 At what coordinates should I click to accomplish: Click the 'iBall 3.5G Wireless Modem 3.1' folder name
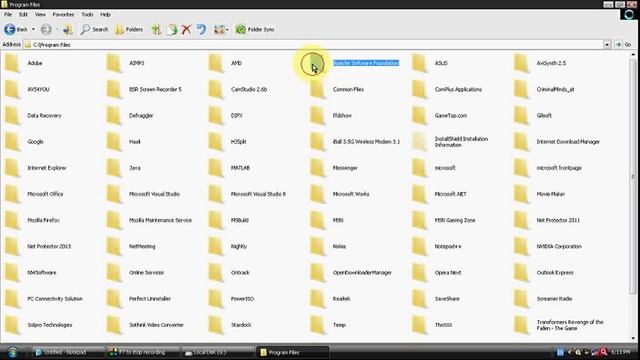click(x=366, y=142)
